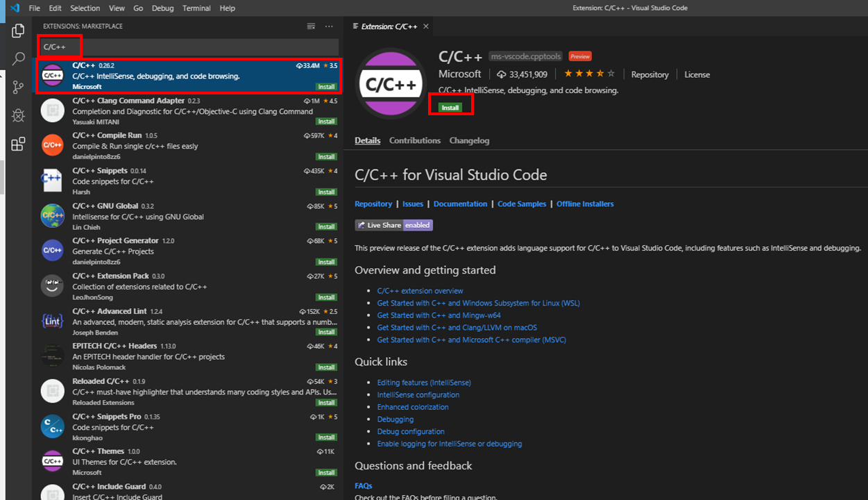Screen dimensions: 868x500
Task: Select the C/C++ Advanced Lint icon
Action: (53, 321)
